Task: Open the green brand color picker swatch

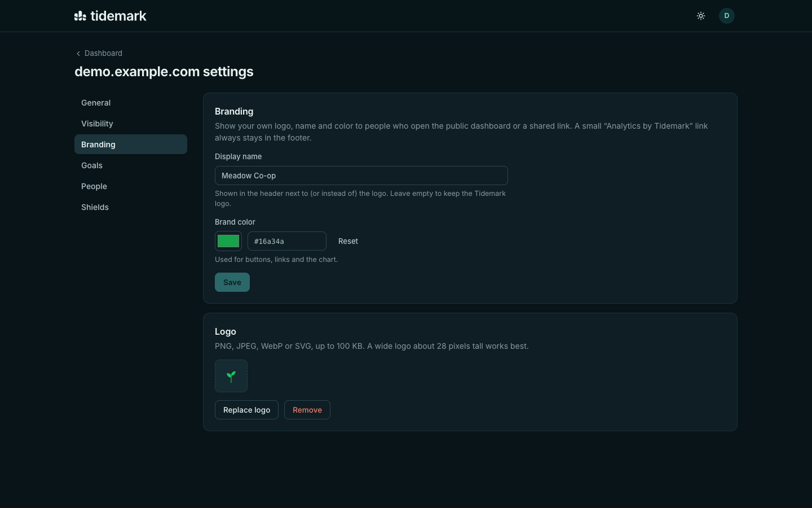Action: coord(228,241)
